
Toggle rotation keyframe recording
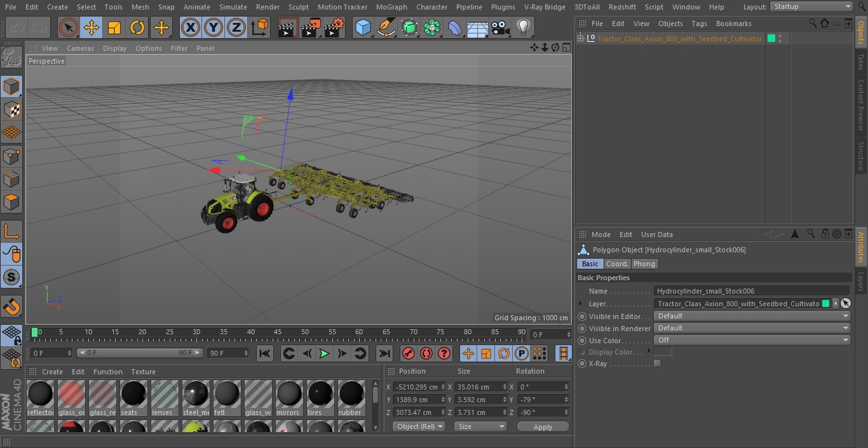[x=504, y=353]
